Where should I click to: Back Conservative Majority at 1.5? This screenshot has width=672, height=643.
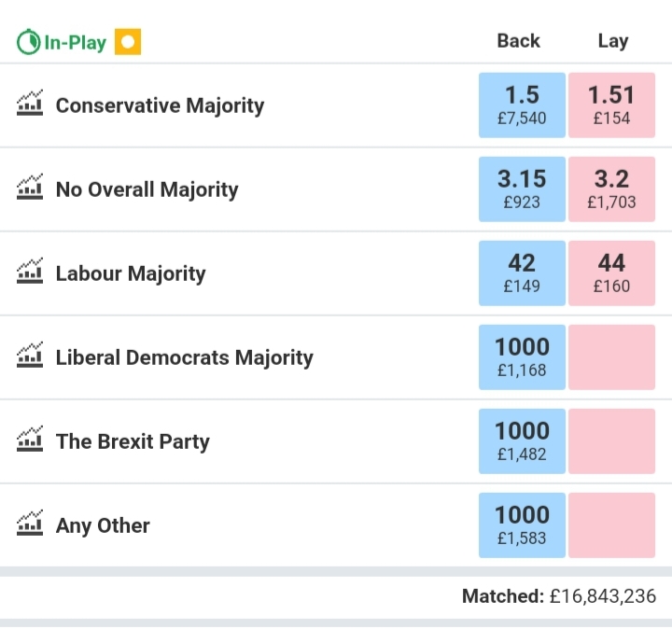pos(522,105)
